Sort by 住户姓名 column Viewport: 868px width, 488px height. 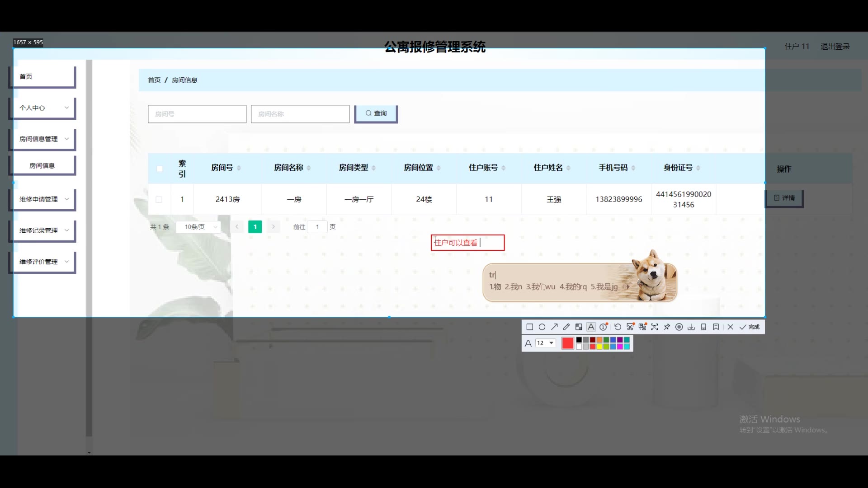pos(568,168)
